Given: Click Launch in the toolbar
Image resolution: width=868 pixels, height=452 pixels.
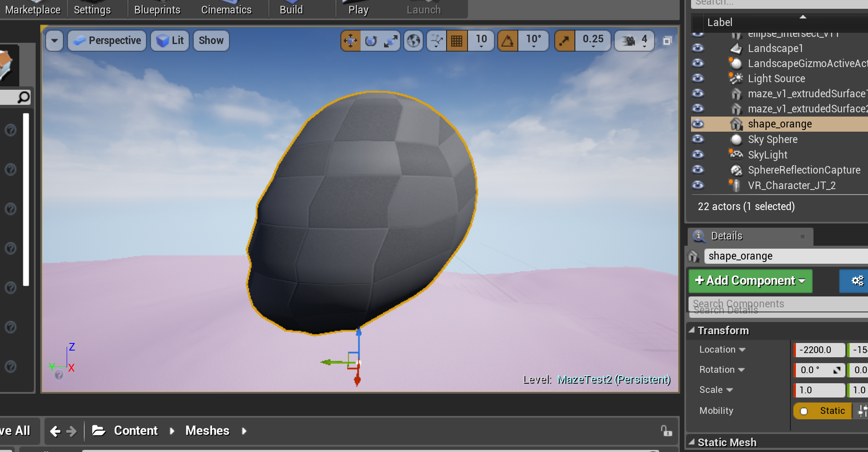Looking at the screenshot, I should 424,9.
